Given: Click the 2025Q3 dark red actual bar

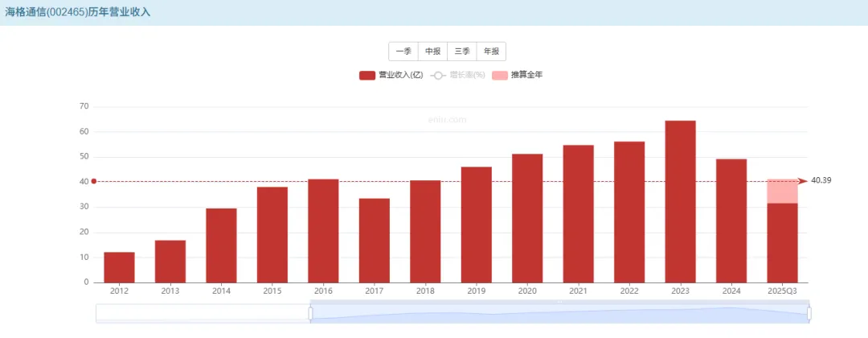Looking at the screenshot, I should (782, 243).
